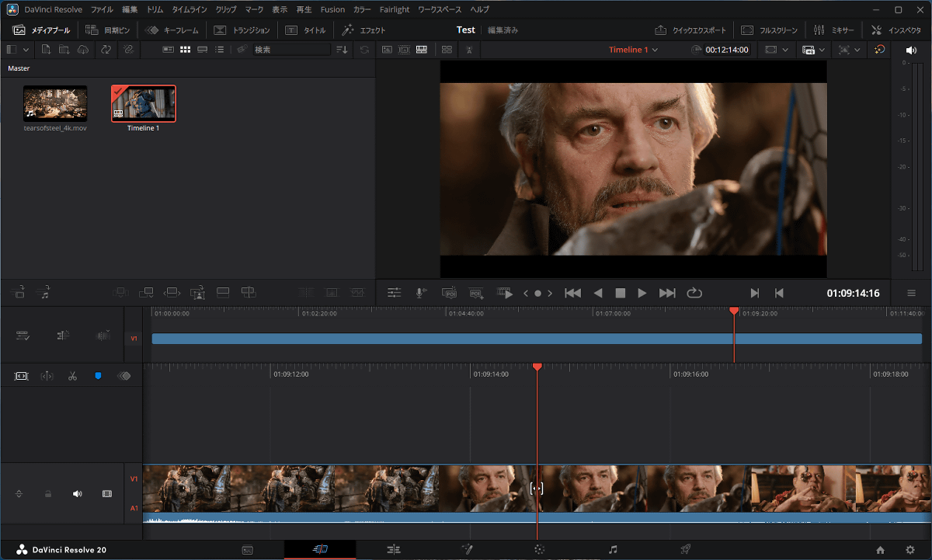932x560 pixels.
Task: Open the viewer options hamburger menu
Action: [911, 293]
